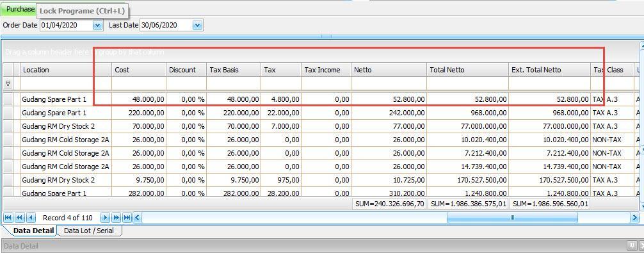
Task: Click the Ext. Total Netto cell 14.739.400,00
Action: (549, 167)
